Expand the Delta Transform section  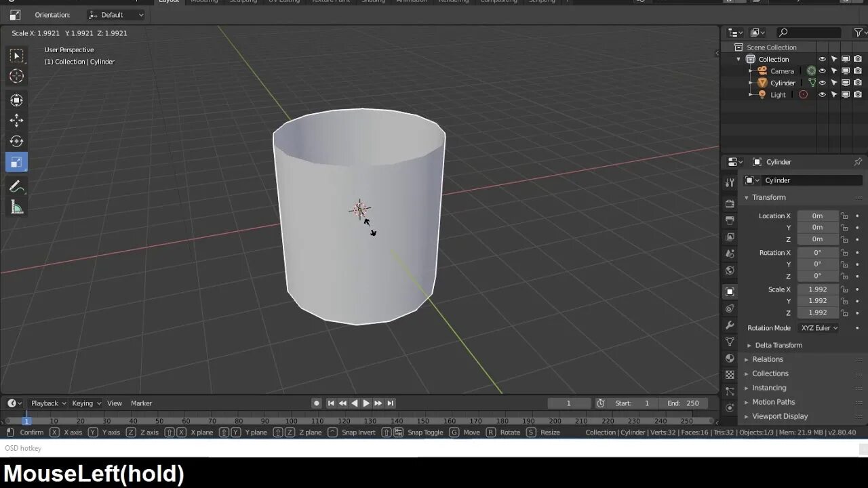click(778, 345)
